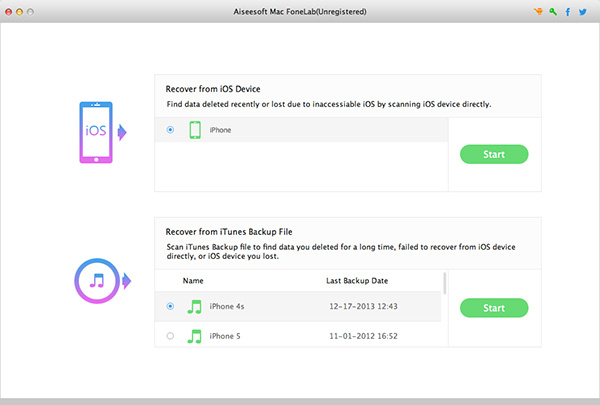Open registration with the green key icon
This screenshot has height=405, width=600.
click(553, 12)
